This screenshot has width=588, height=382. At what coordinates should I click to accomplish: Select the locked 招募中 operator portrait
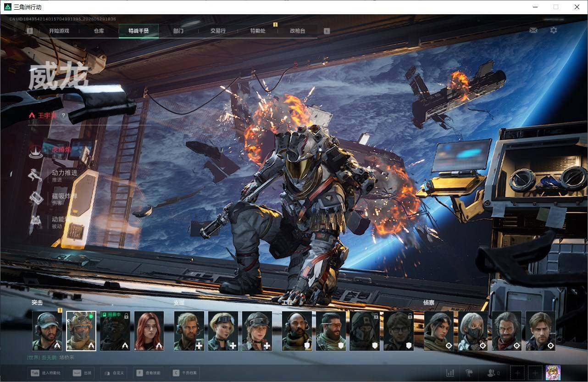click(115, 331)
